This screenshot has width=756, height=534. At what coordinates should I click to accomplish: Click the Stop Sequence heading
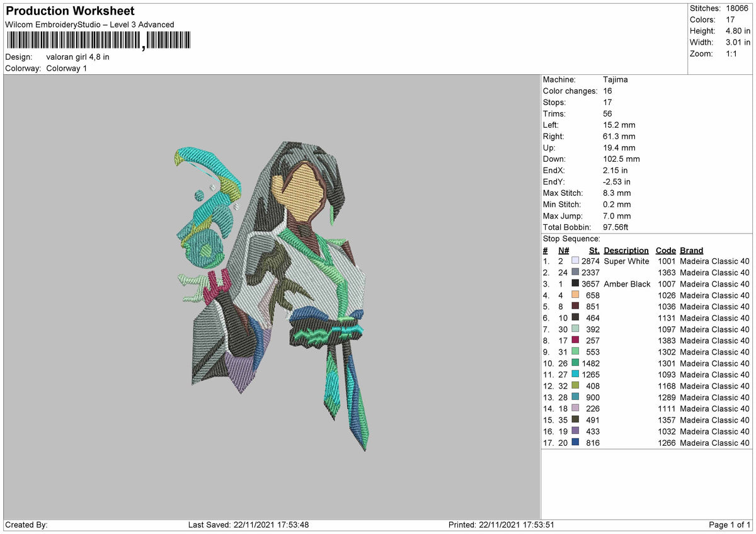tap(571, 239)
